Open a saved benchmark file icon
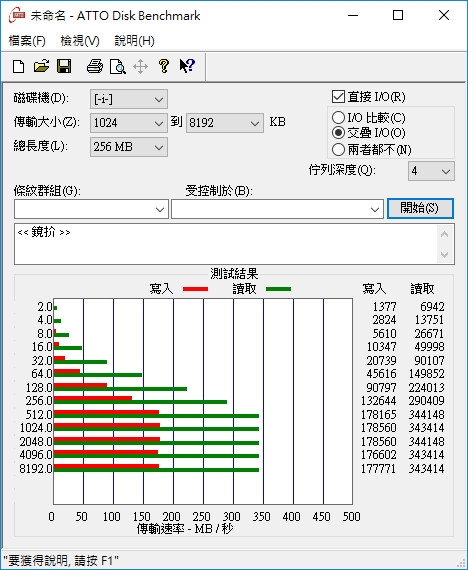This screenshot has width=468, height=570. coord(41,67)
